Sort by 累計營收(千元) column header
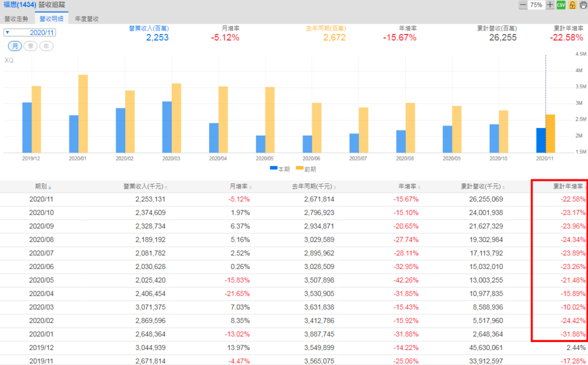 (482, 187)
